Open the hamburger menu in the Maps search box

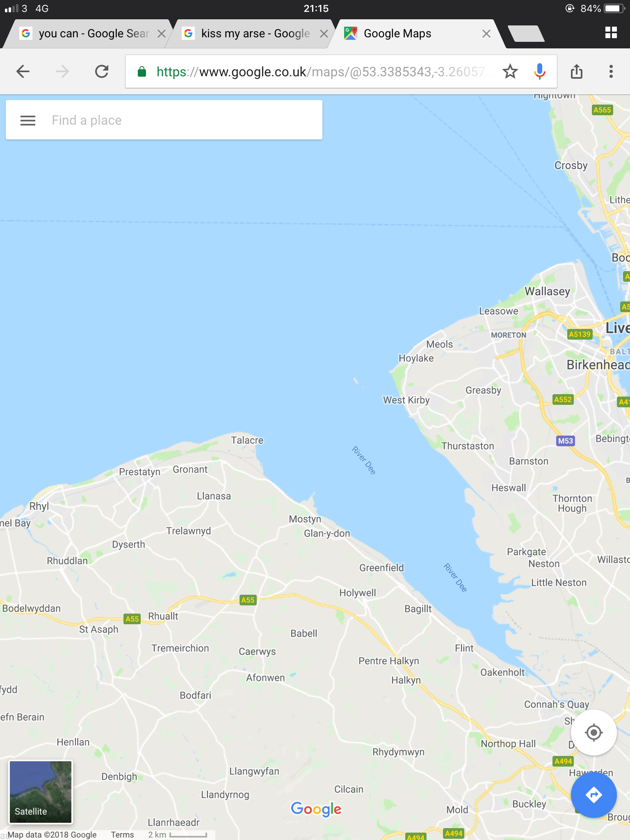coord(28,120)
